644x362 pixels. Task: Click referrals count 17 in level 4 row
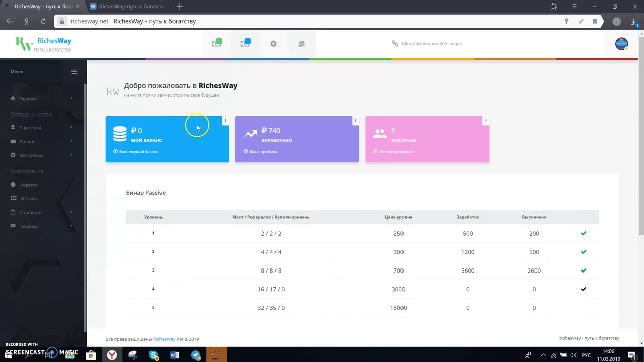tap(273, 289)
